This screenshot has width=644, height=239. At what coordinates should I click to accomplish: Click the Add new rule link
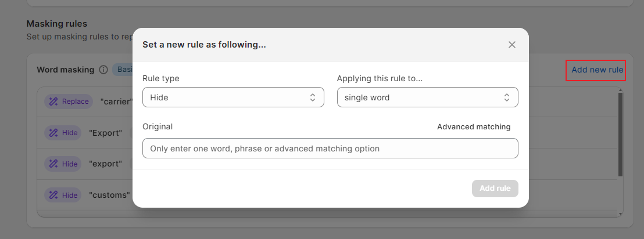point(597,70)
